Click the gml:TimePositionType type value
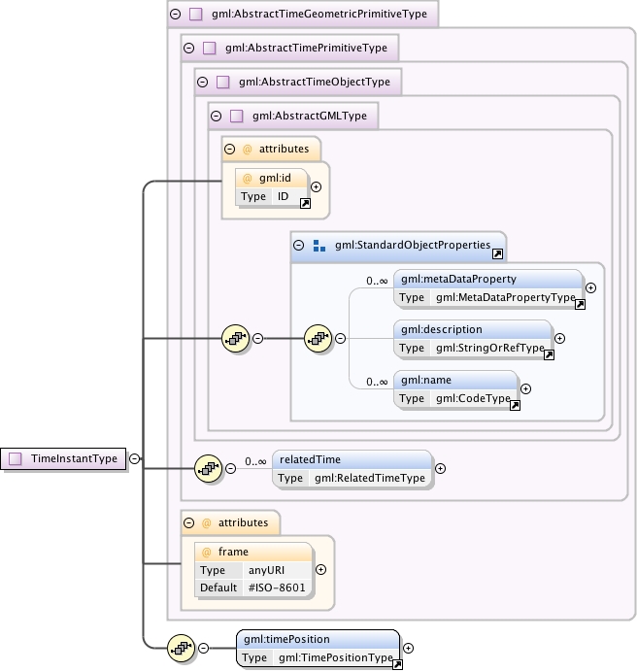Image resolution: width=637 pixels, height=672 pixels. pos(336,657)
